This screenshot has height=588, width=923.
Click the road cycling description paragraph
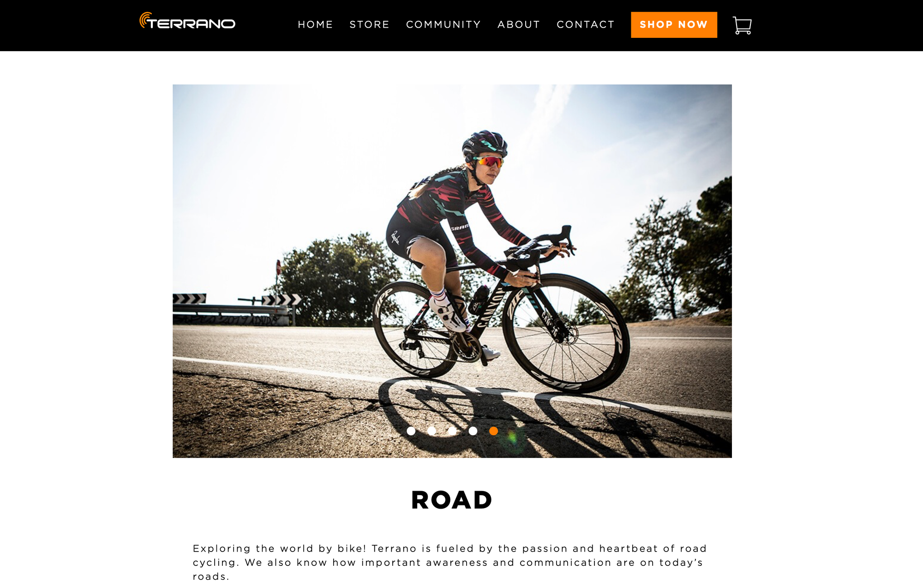(x=450, y=563)
